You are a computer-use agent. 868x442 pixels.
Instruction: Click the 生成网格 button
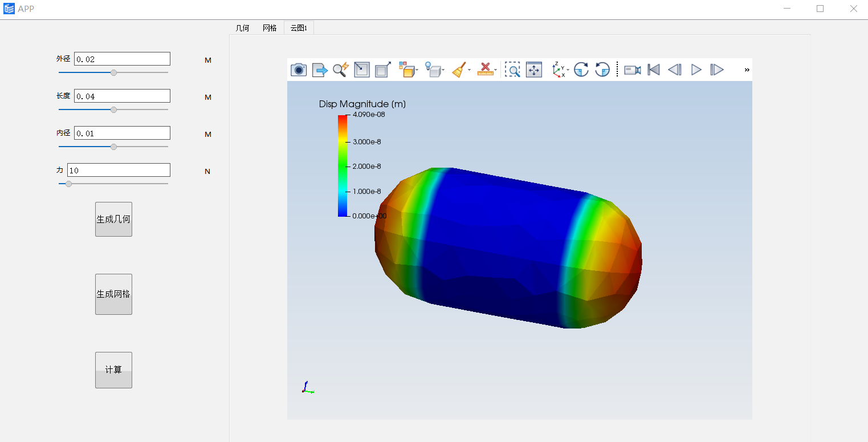click(x=113, y=294)
